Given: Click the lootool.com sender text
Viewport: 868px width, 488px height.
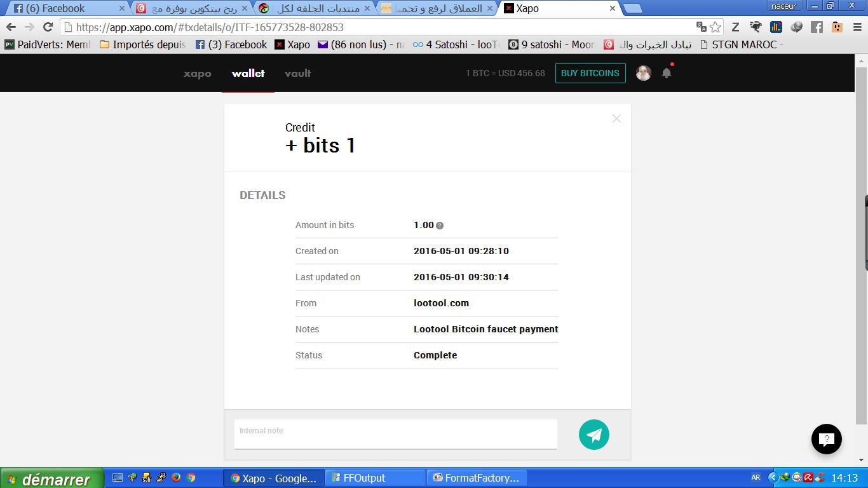Looking at the screenshot, I should coord(441,303).
